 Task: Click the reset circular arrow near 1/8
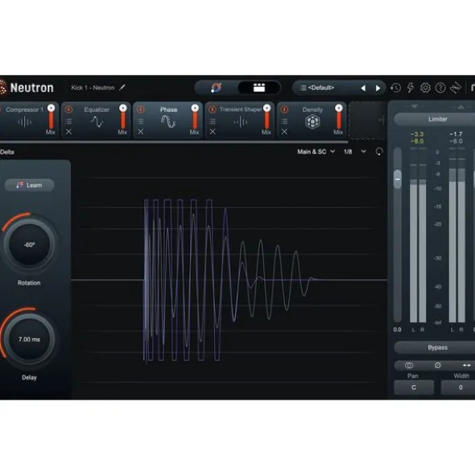(379, 151)
